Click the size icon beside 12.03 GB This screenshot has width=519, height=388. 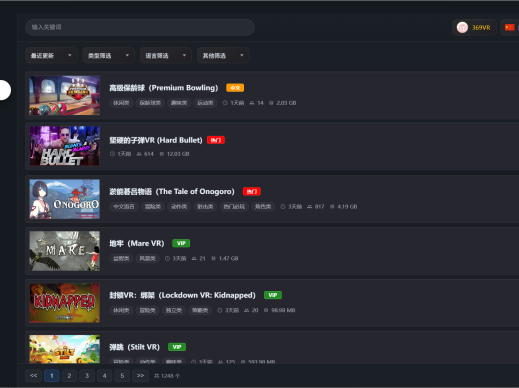(162, 154)
